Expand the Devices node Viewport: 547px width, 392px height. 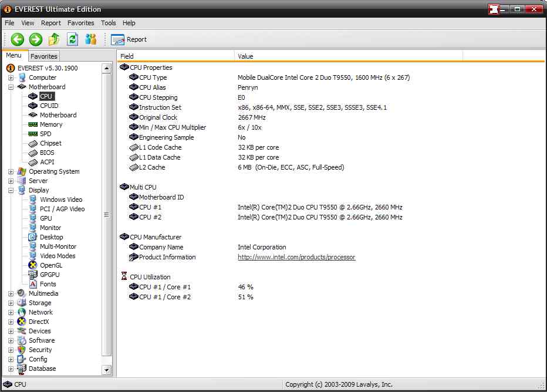(x=11, y=332)
